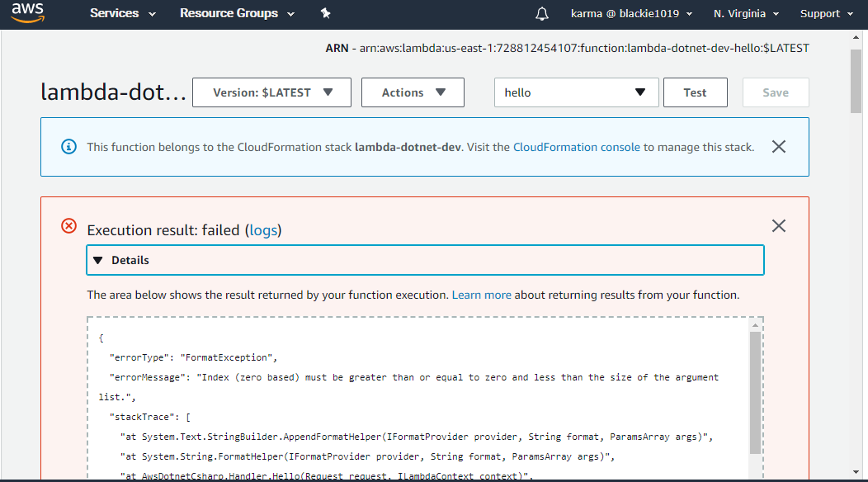Follow the CloudFormation console link
The height and width of the screenshot is (482, 868).
click(x=576, y=147)
